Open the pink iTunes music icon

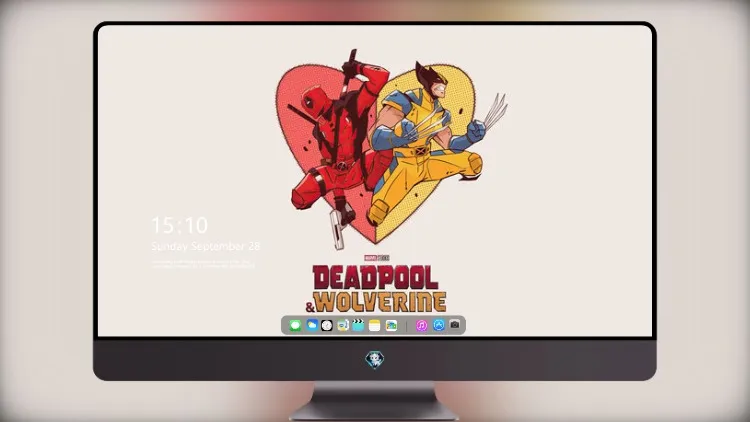tap(421, 325)
